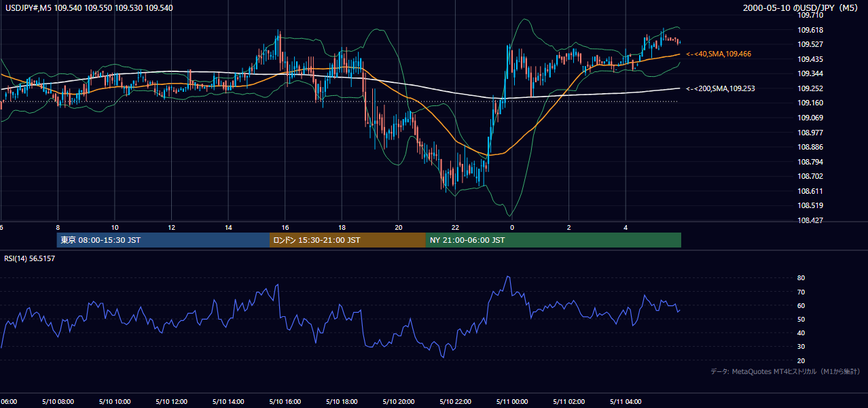
Task: Select the RSI scale 30 level
Action: [x=801, y=347]
